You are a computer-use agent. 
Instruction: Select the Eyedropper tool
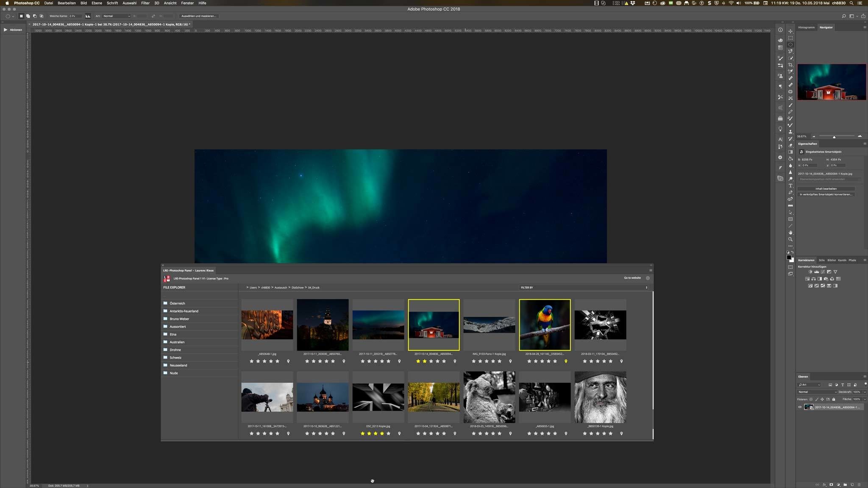pyautogui.click(x=790, y=71)
